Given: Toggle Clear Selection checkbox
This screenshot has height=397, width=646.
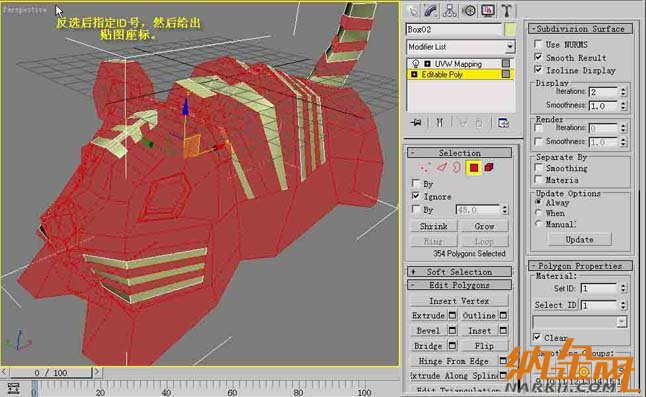Looking at the screenshot, I should [537, 337].
